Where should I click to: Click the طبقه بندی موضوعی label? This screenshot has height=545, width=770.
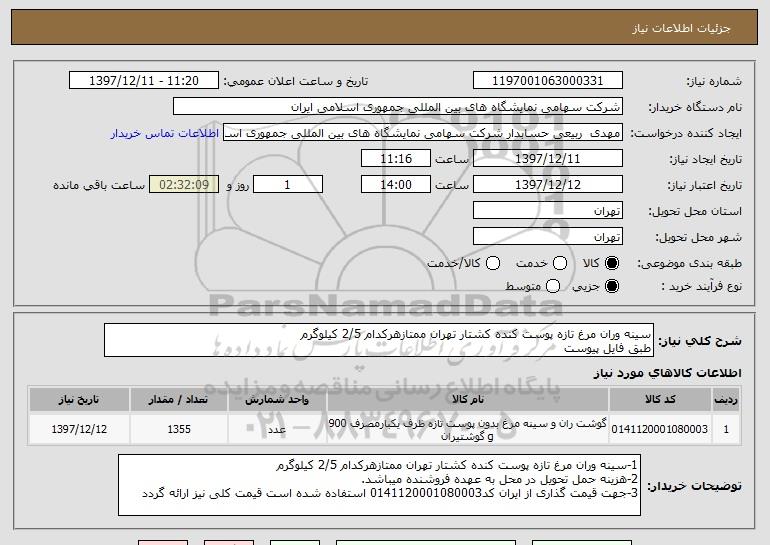click(689, 264)
